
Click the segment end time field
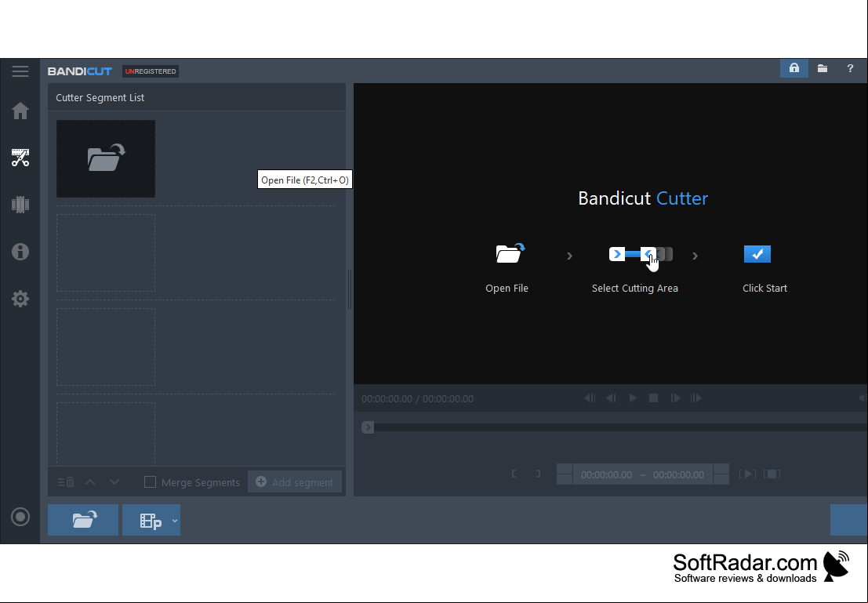pos(678,474)
